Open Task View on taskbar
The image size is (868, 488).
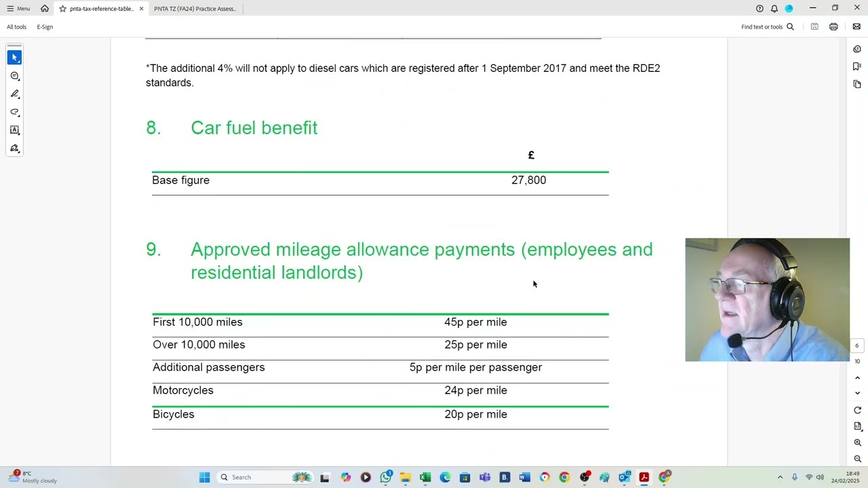point(325,477)
